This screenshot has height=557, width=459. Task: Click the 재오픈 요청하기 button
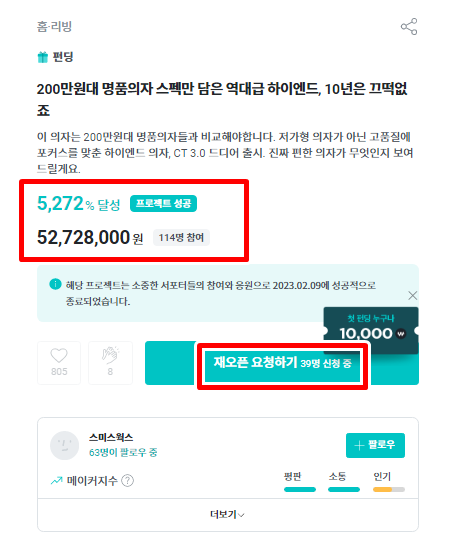pos(282,363)
